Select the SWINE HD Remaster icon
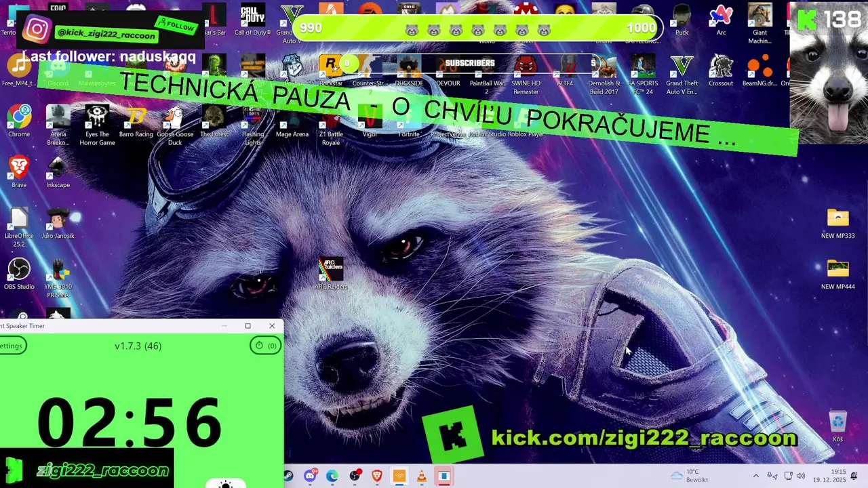The width and height of the screenshot is (868, 488). pyautogui.click(x=526, y=75)
